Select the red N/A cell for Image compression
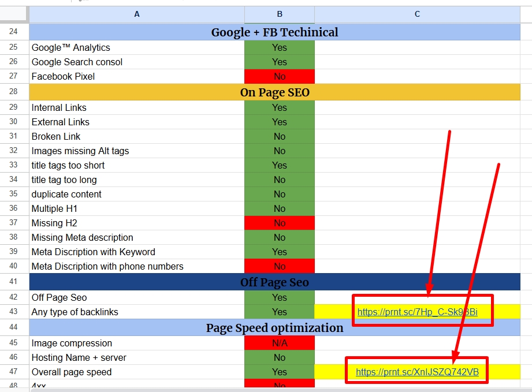The image size is (532, 392). click(x=280, y=344)
